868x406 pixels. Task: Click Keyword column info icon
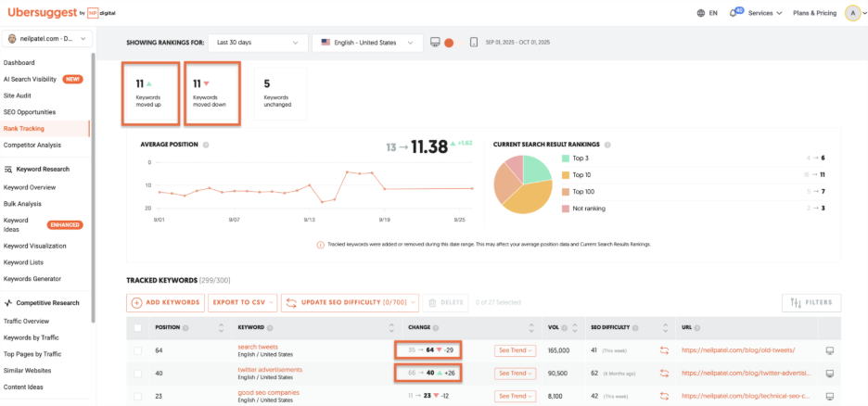pyautogui.click(x=270, y=327)
